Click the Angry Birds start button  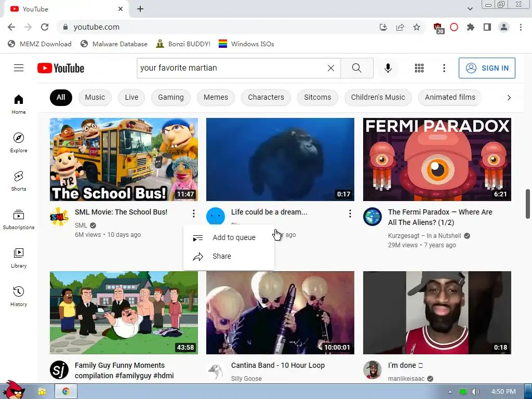13,390
